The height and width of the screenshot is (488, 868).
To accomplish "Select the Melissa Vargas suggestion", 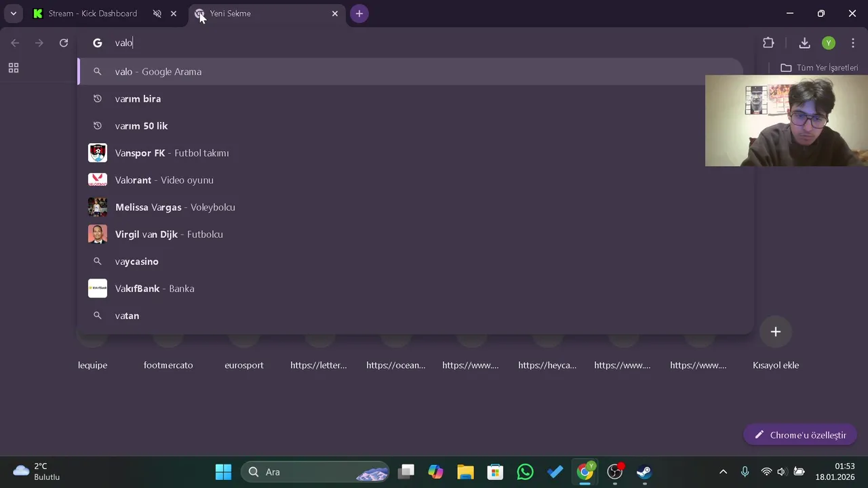I will [410, 207].
